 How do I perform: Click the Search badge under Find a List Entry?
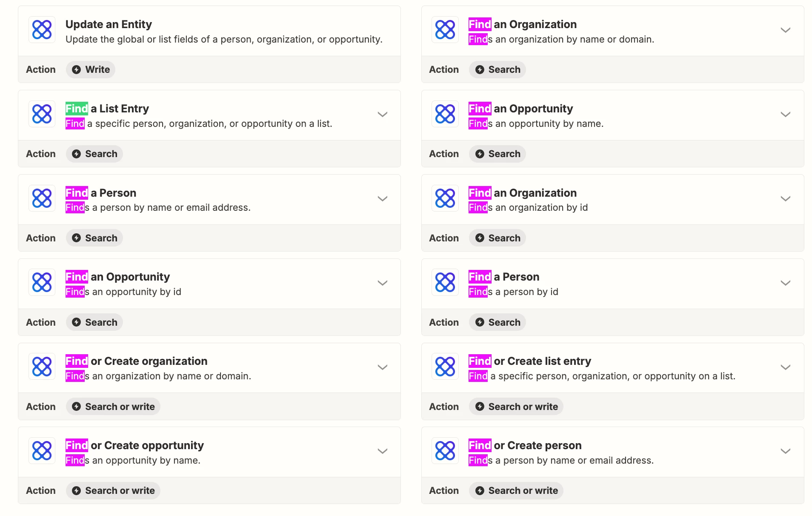94,154
